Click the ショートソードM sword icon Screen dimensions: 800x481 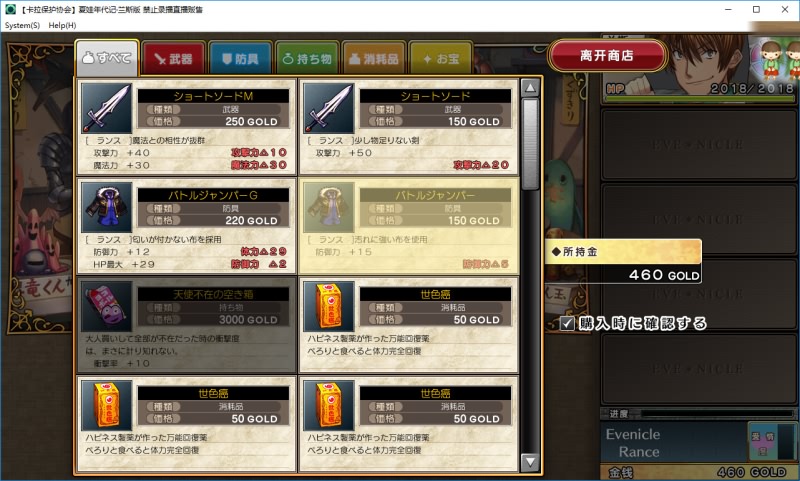point(107,109)
